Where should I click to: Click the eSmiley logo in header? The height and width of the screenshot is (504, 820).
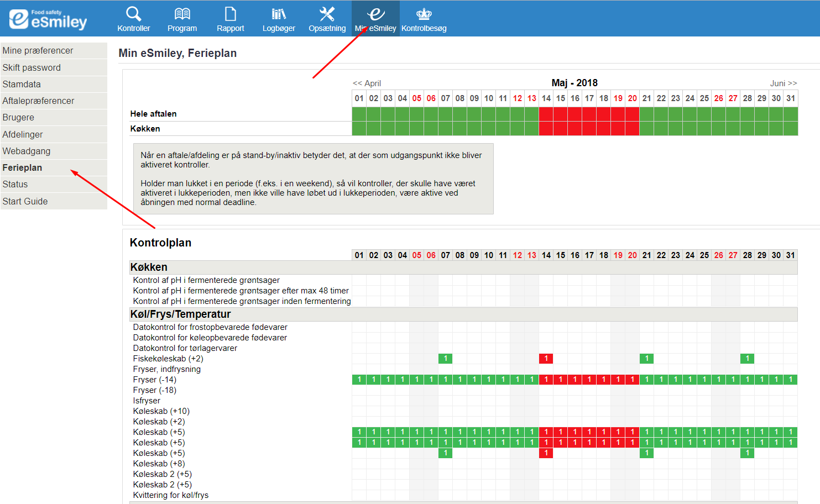tap(48, 19)
